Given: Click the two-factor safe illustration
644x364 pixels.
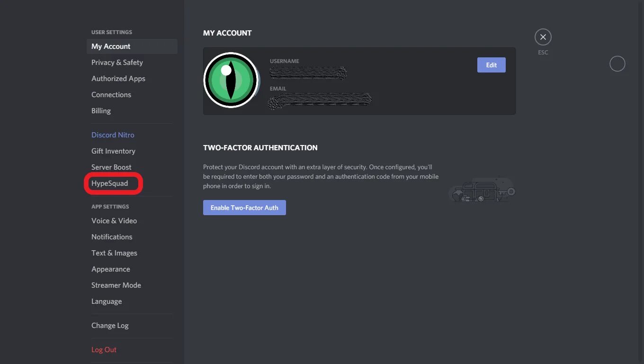Looking at the screenshot, I should coord(482,190).
